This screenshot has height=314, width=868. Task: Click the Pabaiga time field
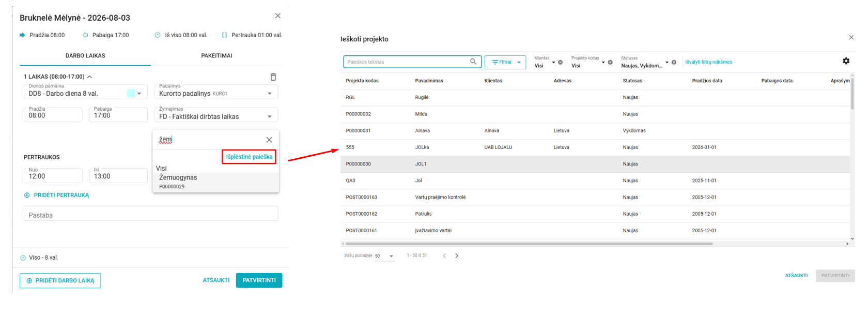tap(118, 114)
